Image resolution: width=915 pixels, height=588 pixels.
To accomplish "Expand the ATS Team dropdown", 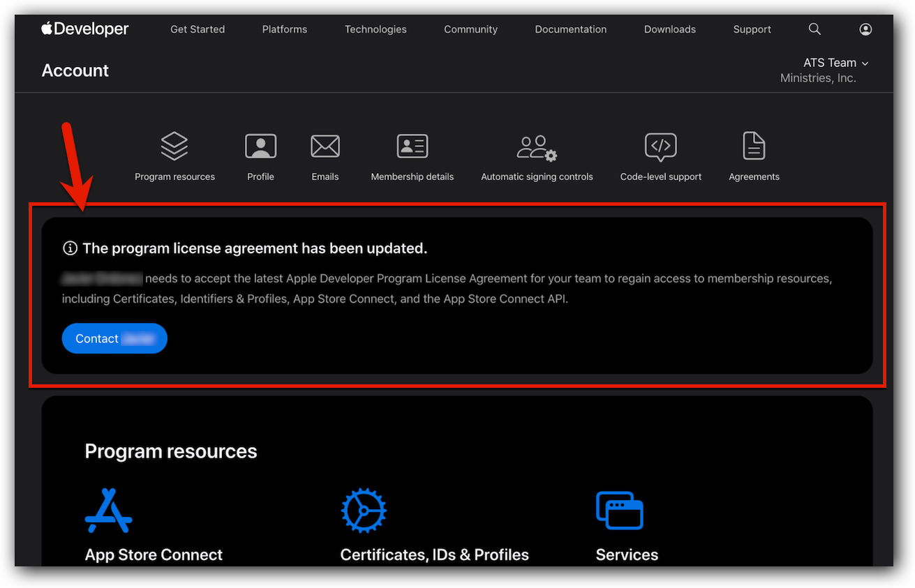I will (x=835, y=63).
